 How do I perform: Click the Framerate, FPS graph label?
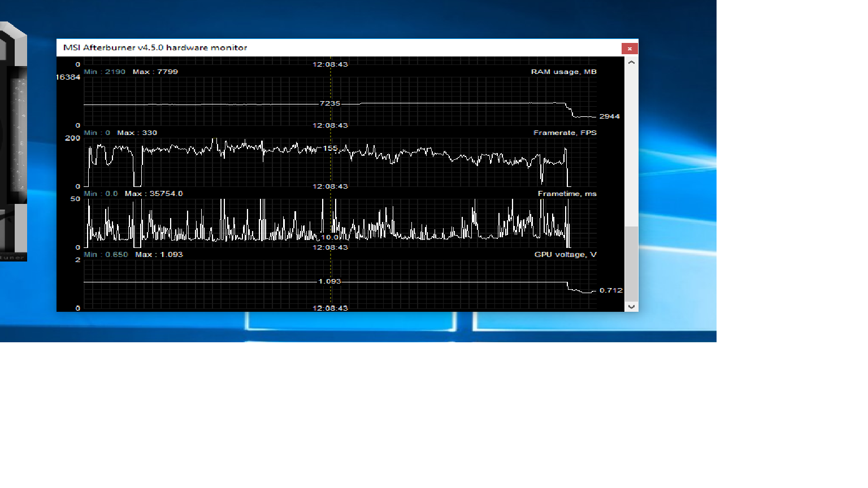[x=565, y=133]
